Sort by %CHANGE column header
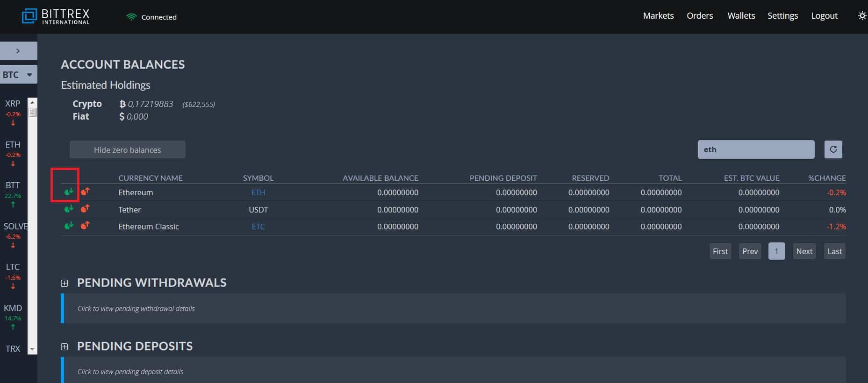The height and width of the screenshot is (383, 868). (x=827, y=178)
